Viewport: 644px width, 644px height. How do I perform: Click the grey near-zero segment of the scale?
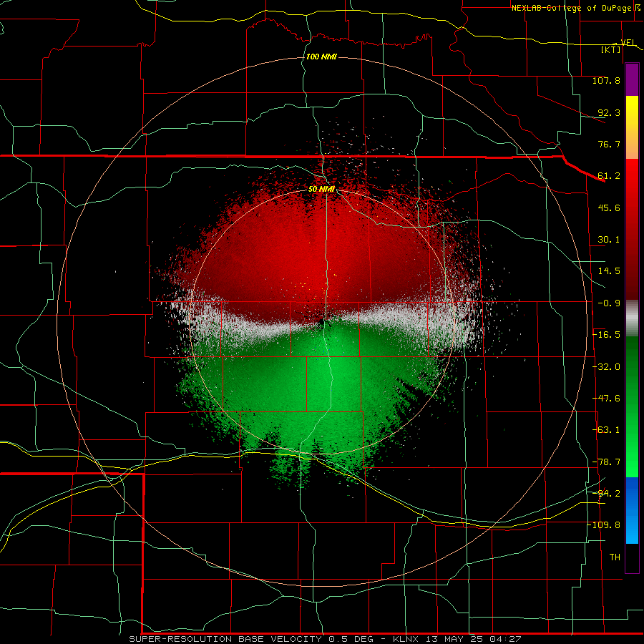[x=632, y=318]
